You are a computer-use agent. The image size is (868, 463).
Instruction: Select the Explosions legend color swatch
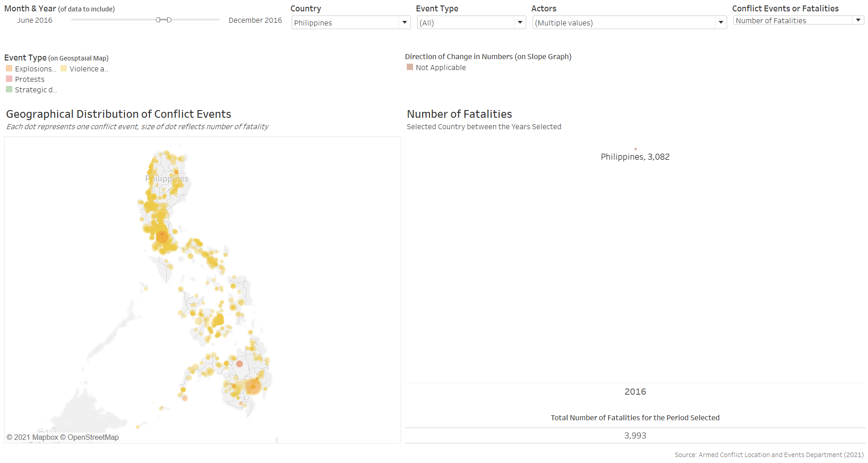(9, 69)
